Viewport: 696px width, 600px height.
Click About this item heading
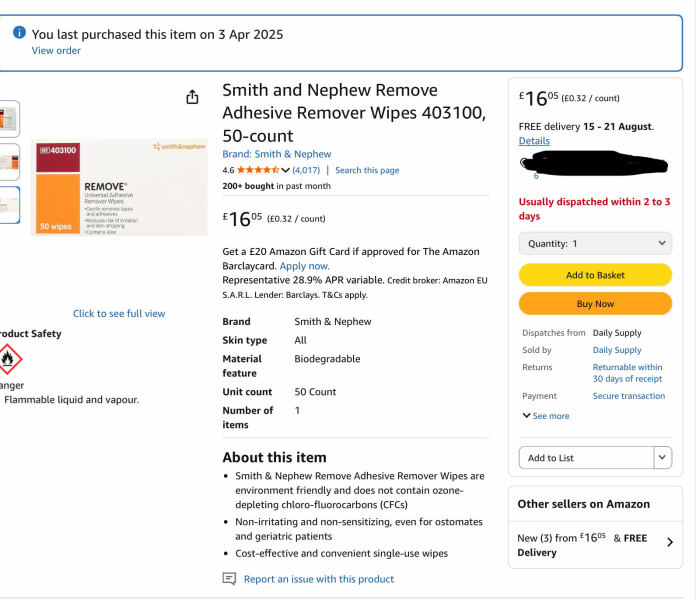(x=274, y=457)
